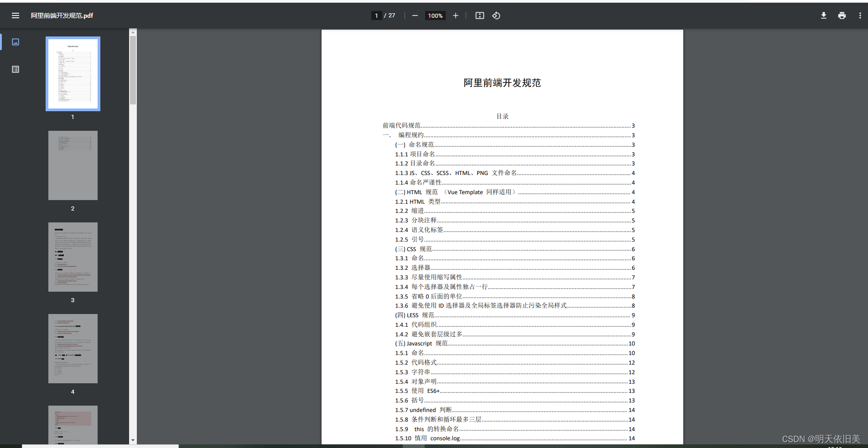Go to '1.5.9 this 的转换命名' entry
868x448 pixels.
click(515, 429)
